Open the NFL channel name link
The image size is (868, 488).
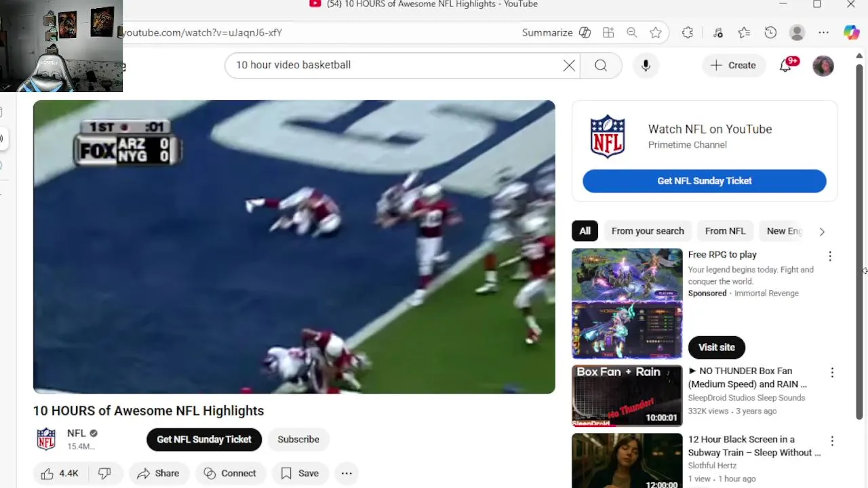[x=76, y=433]
